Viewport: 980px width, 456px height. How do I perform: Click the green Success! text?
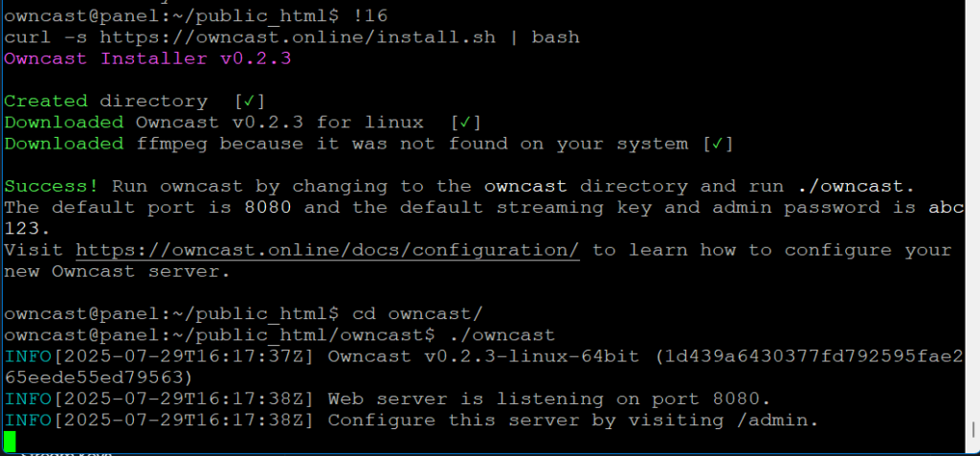point(52,186)
